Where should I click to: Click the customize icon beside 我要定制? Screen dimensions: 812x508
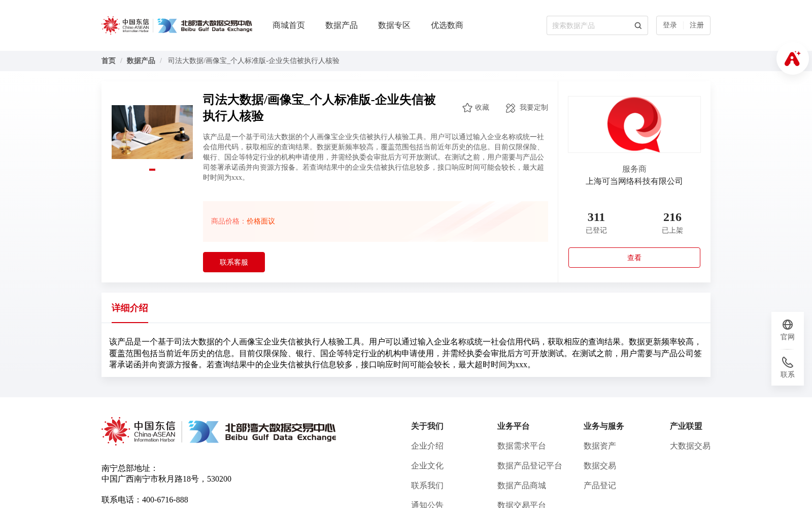(511, 108)
